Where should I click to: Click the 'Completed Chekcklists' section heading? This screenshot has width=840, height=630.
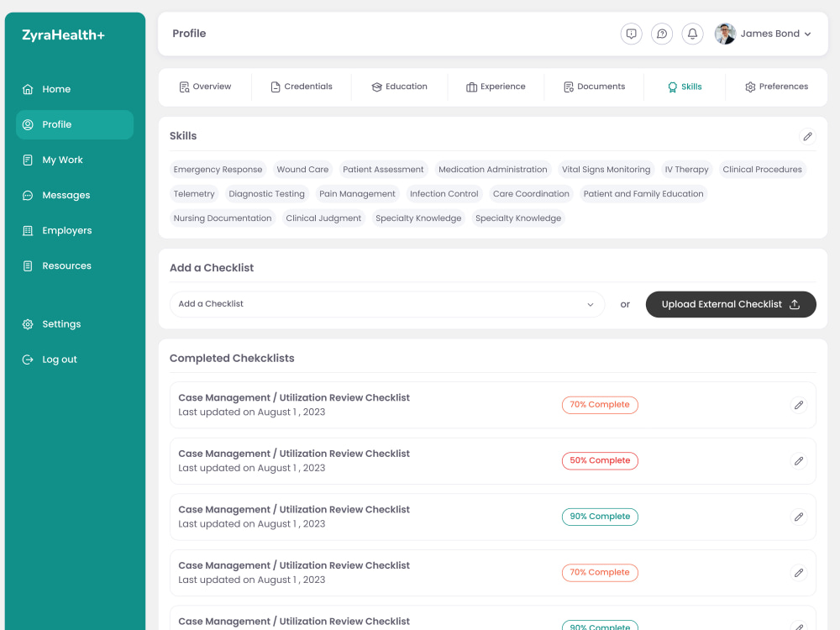click(x=232, y=359)
